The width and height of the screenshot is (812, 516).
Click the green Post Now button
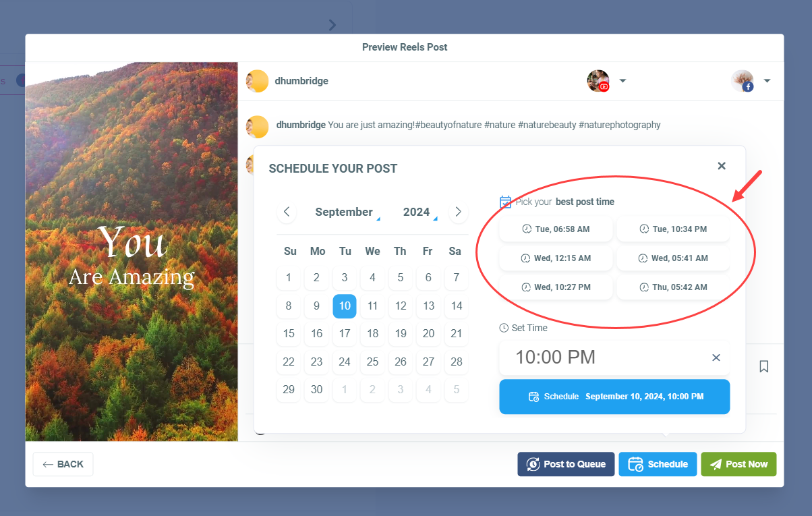[738, 464]
